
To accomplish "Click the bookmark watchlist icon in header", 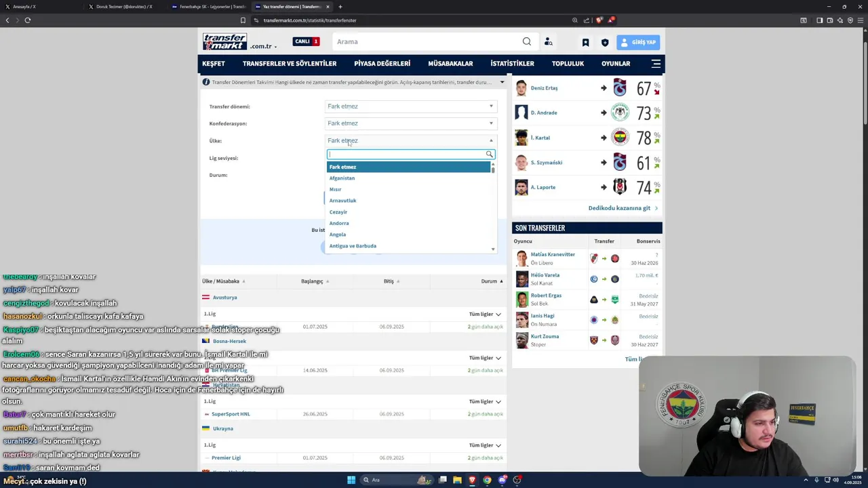I will tap(585, 43).
